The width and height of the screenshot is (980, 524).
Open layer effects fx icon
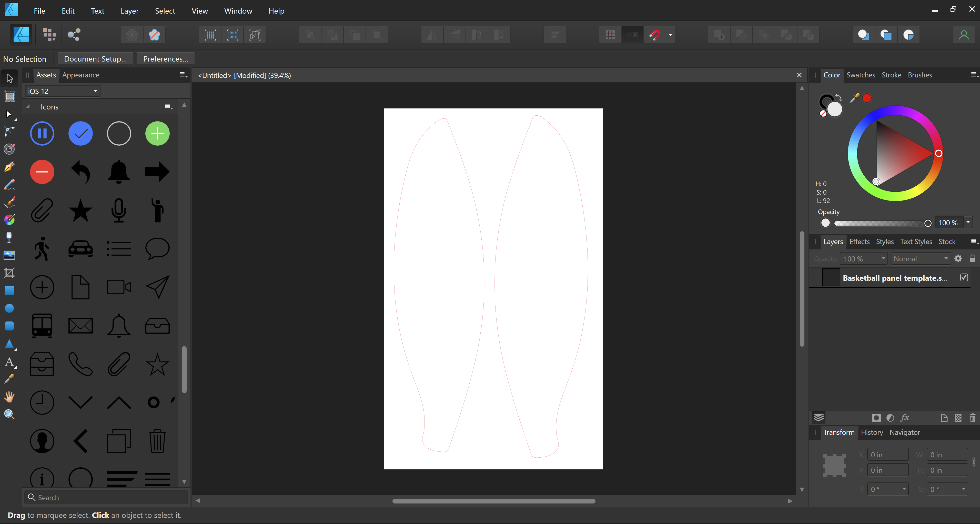[x=905, y=418]
